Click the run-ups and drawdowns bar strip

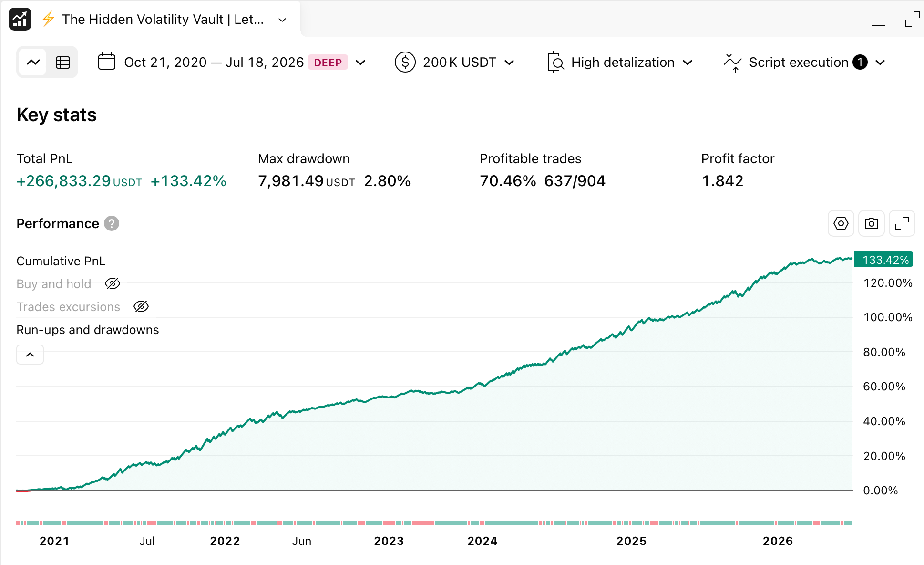point(434,523)
